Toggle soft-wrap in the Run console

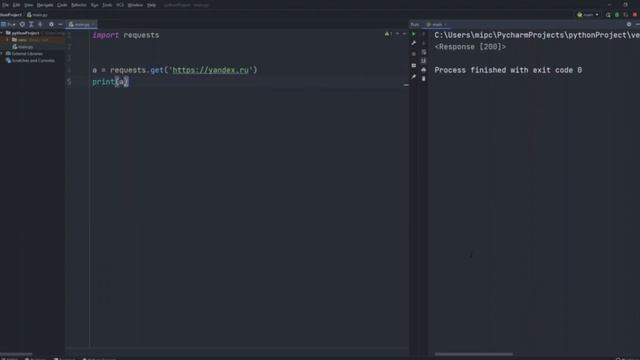pyautogui.click(x=424, y=52)
